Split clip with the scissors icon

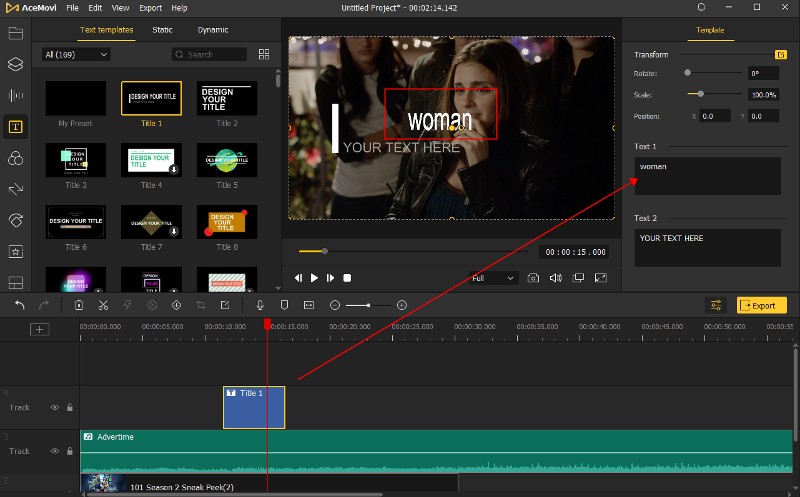coord(103,305)
